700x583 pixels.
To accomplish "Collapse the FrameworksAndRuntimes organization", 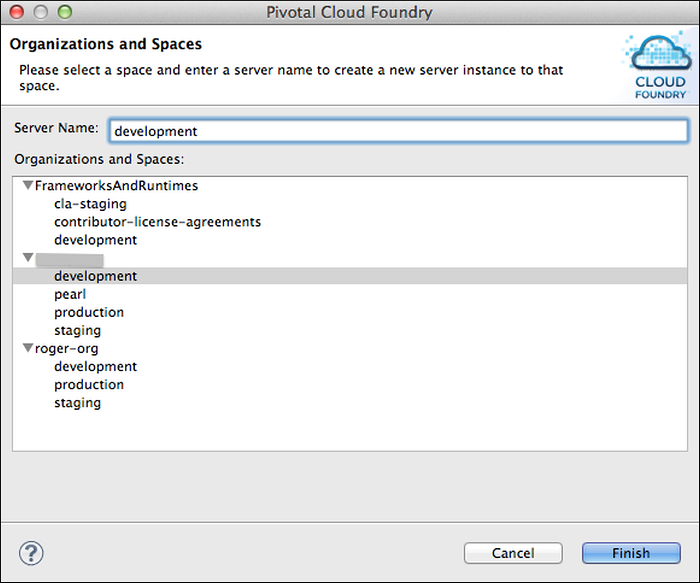I will pos(27,186).
